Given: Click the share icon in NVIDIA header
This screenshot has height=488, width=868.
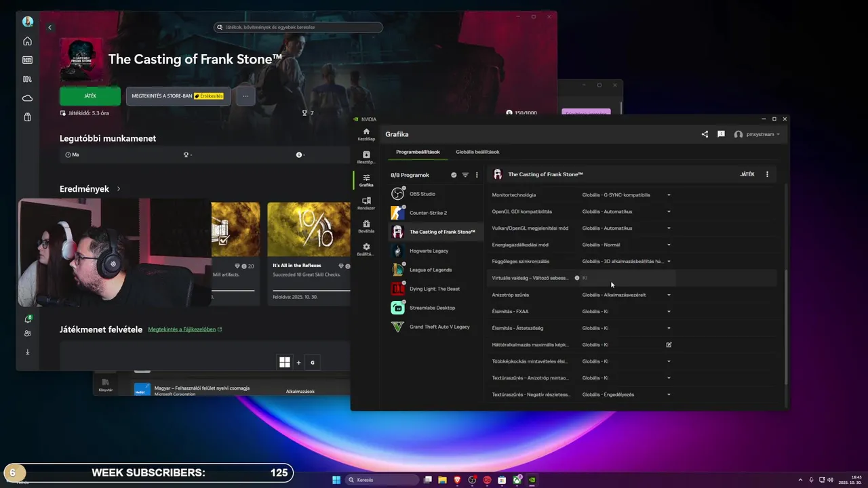Looking at the screenshot, I should pyautogui.click(x=705, y=134).
